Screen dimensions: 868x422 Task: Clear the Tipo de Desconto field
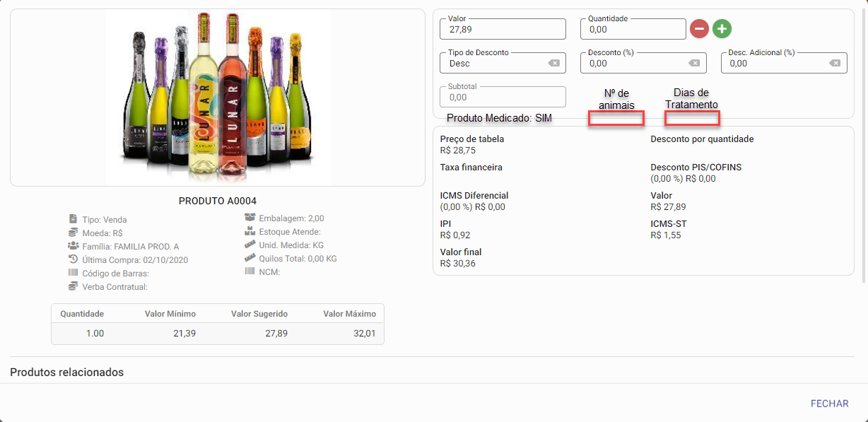[x=554, y=63]
